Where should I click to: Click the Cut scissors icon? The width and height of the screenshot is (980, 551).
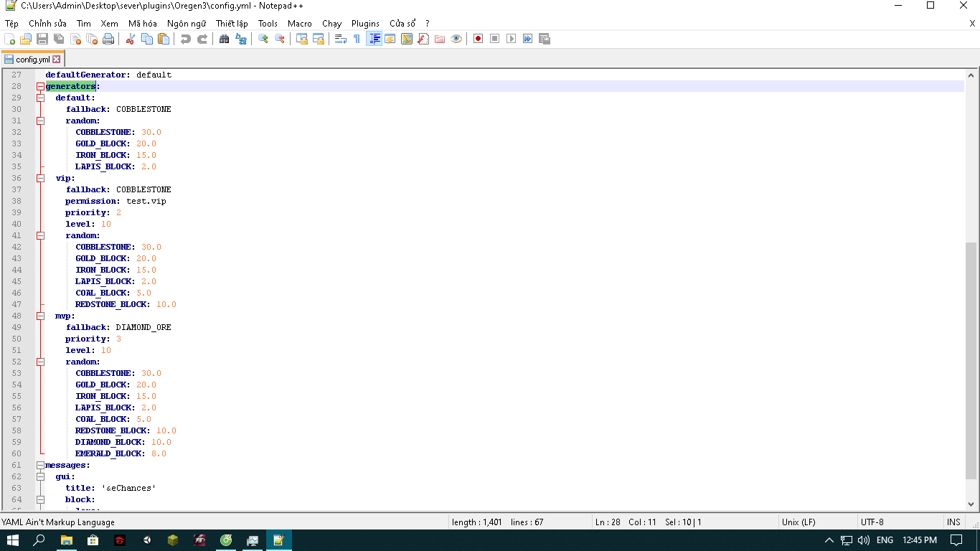pyautogui.click(x=131, y=39)
